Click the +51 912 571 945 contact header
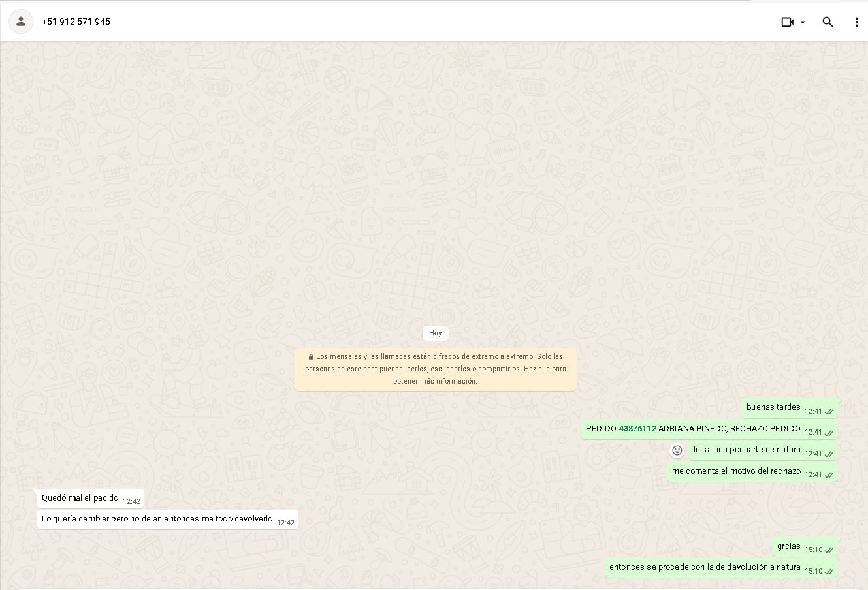Screen dimensions: 868x590 tap(76, 22)
